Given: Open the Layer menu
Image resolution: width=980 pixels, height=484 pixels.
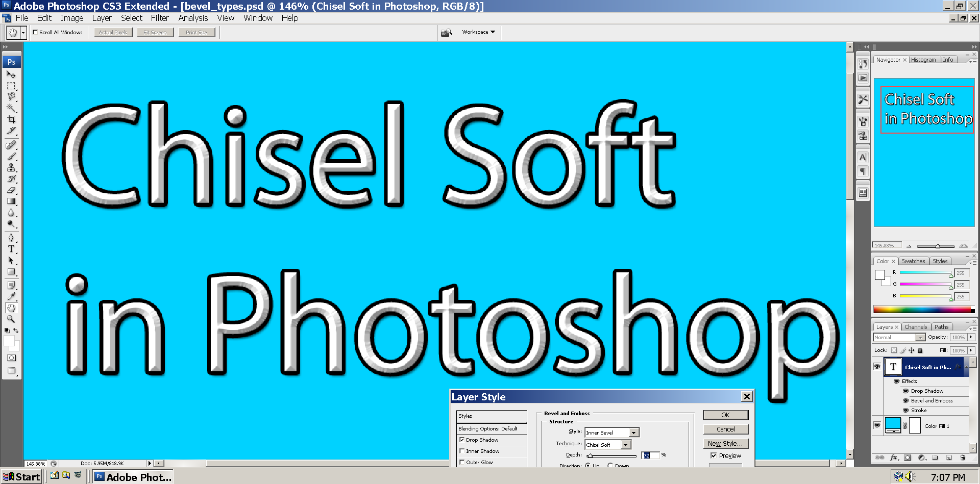Looking at the screenshot, I should click(x=102, y=18).
